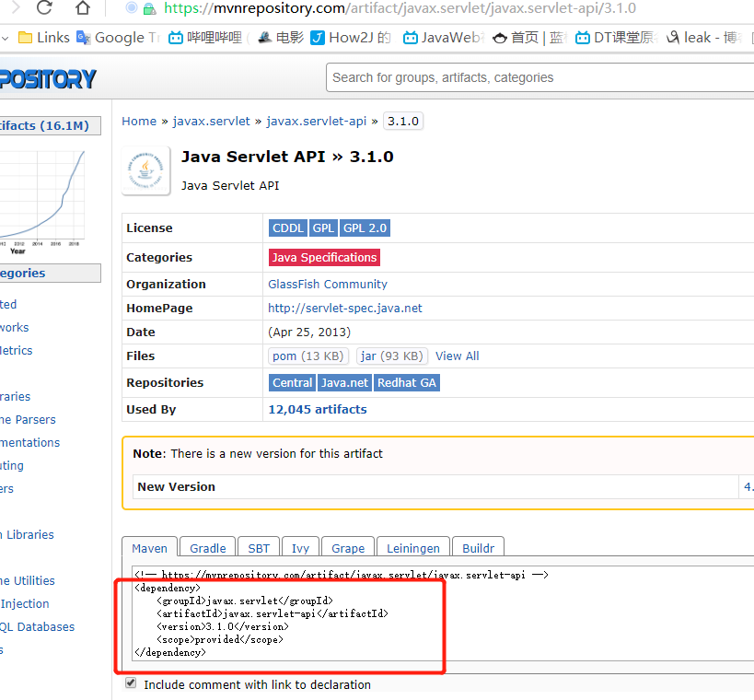This screenshot has height=700, width=754.
Task: Open the Parsers sidebar category link
Action: 28,419
